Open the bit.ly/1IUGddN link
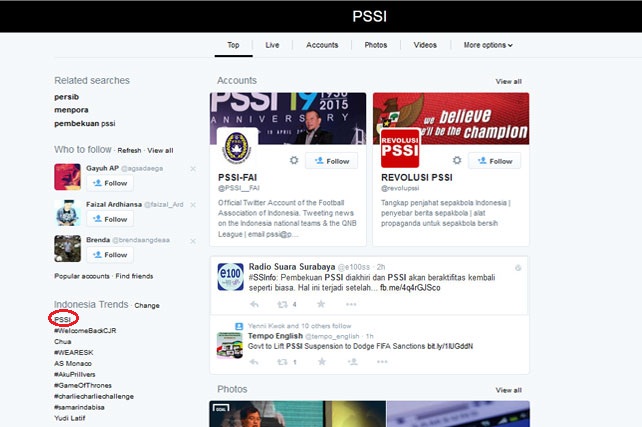The height and width of the screenshot is (427, 642). (x=450, y=346)
